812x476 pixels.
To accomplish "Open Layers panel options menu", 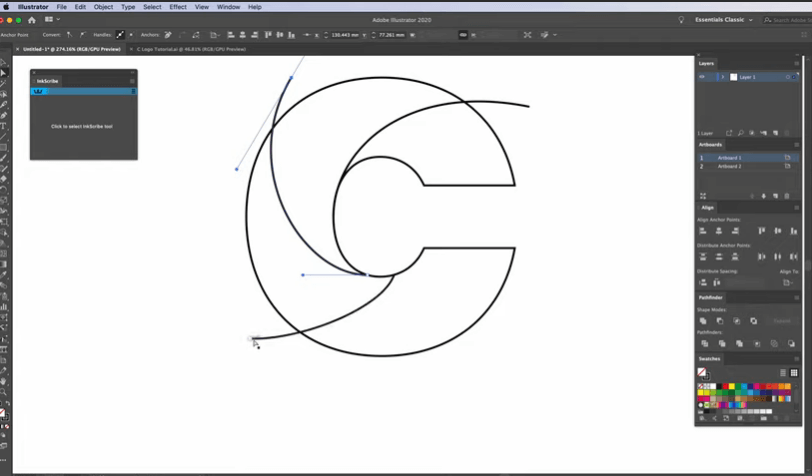I will (796, 63).
